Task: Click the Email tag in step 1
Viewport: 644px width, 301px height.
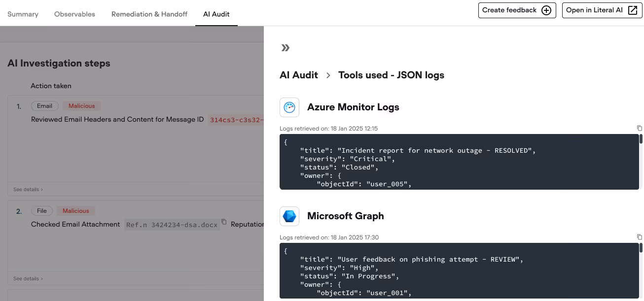Action: point(44,106)
